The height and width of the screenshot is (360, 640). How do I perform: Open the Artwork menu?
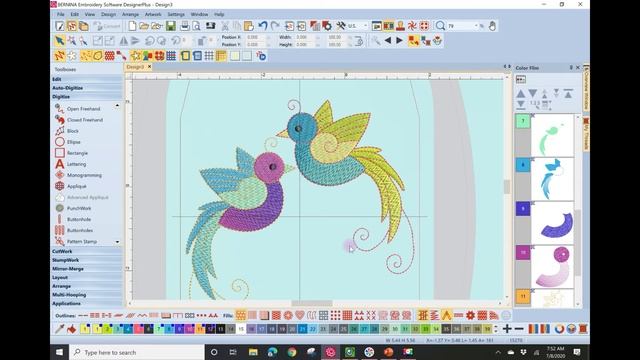pos(153,14)
